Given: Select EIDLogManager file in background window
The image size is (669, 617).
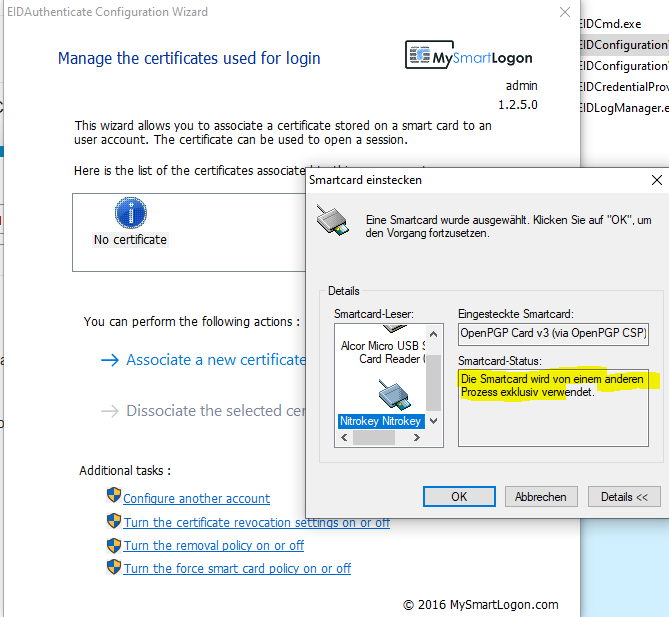Looking at the screenshot, I should click(x=624, y=108).
